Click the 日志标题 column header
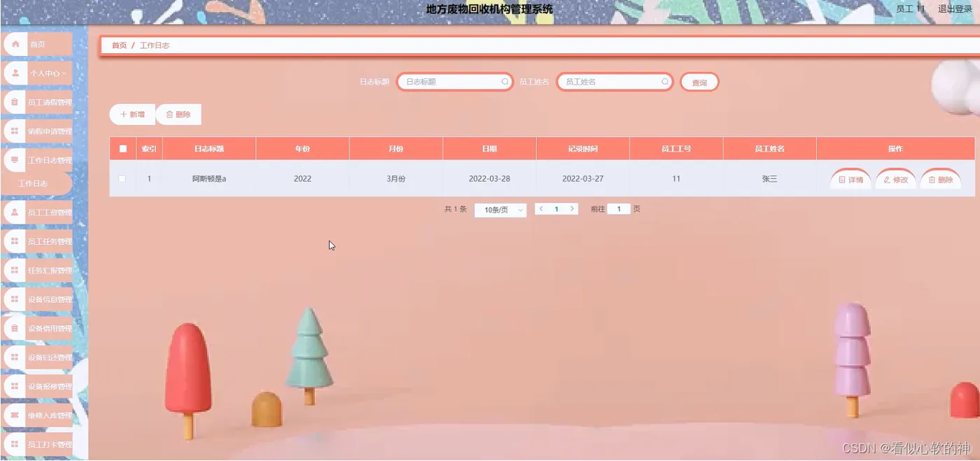 pyautogui.click(x=209, y=149)
